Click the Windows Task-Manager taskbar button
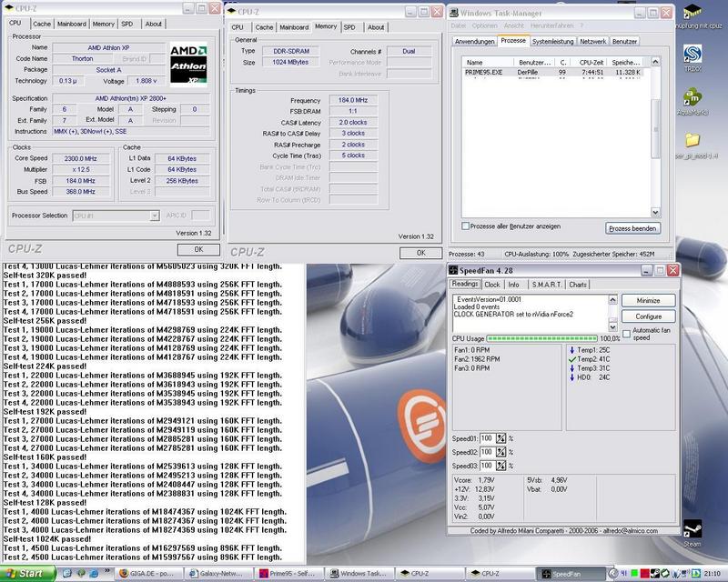This screenshot has height=582, width=728. [x=359, y=574]
